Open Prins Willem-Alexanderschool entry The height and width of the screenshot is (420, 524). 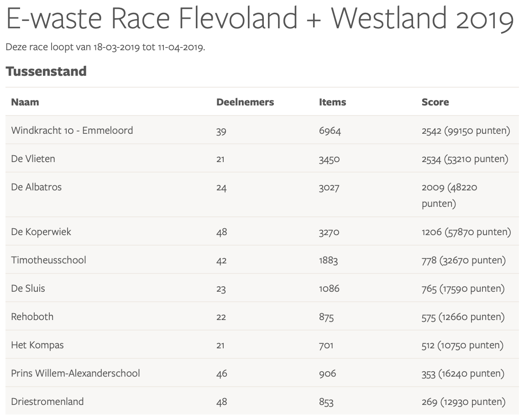click(x=75, y=373)
